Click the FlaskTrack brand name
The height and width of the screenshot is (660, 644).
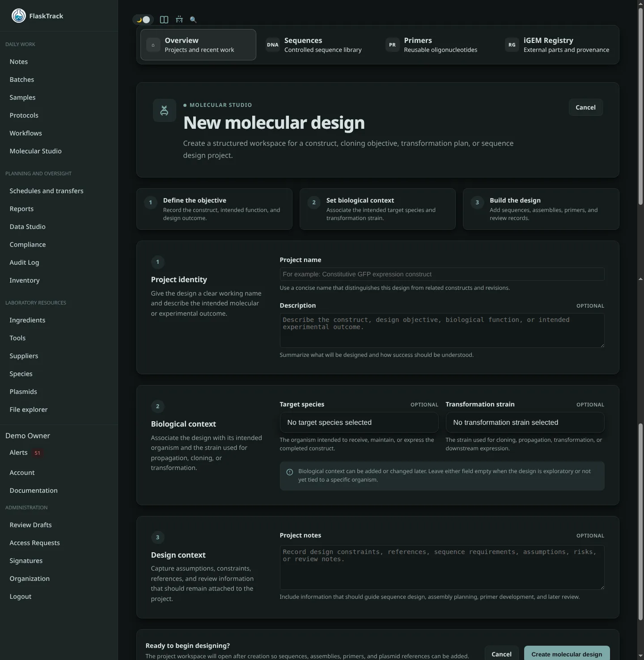pyautogui.click(x=46, y=16)
